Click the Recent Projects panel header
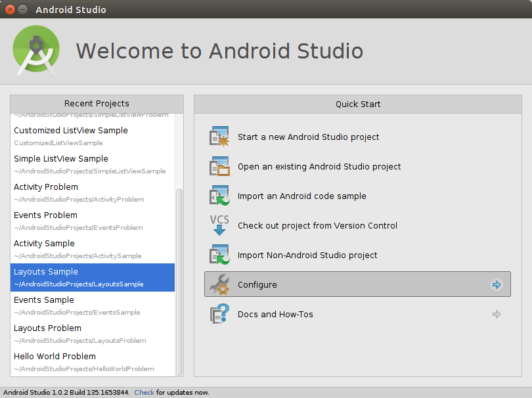 coord(97,104)
